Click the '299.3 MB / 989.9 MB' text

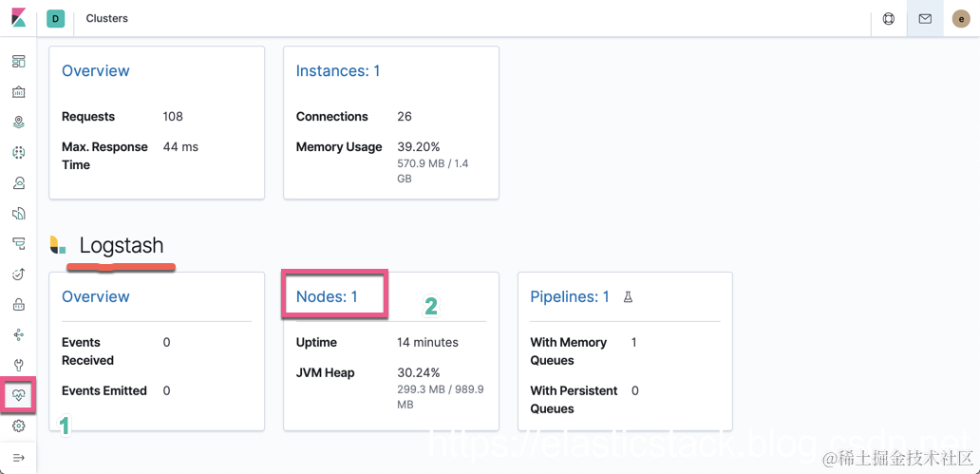[x=440, y=396]
